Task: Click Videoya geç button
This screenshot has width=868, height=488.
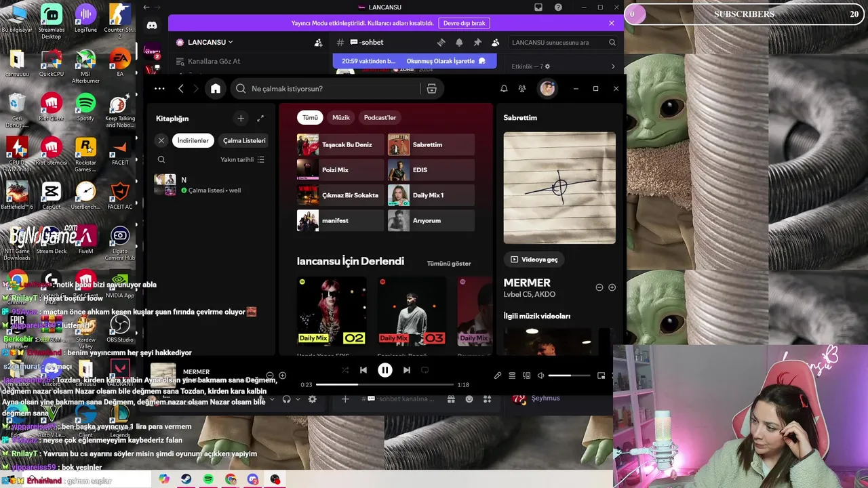Action: tap(535, 259)
